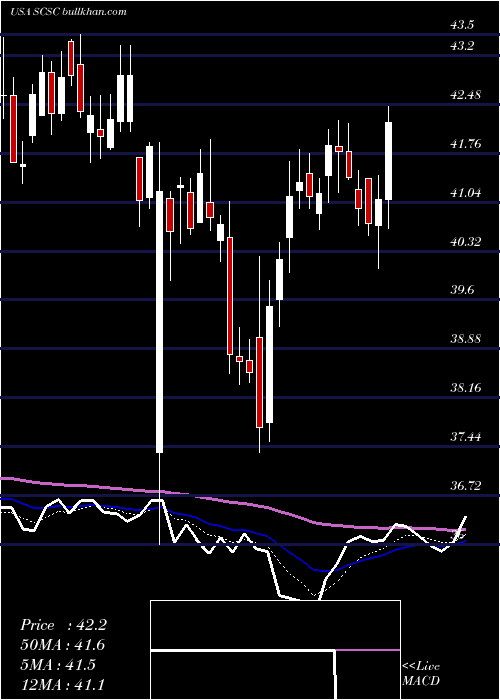
Task: Click the 37.44 price axis label
Action: [465, 436]
